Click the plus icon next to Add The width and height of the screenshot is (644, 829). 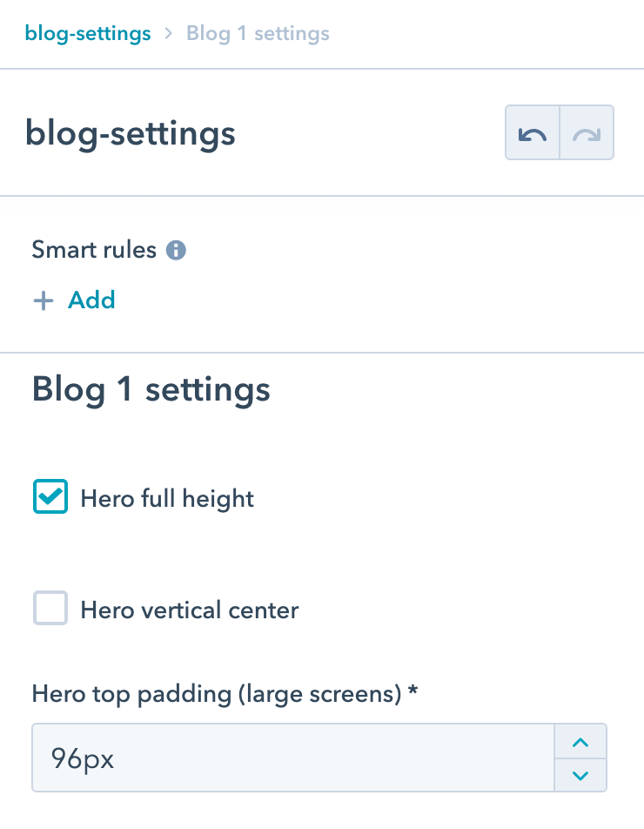coord(43,300)
